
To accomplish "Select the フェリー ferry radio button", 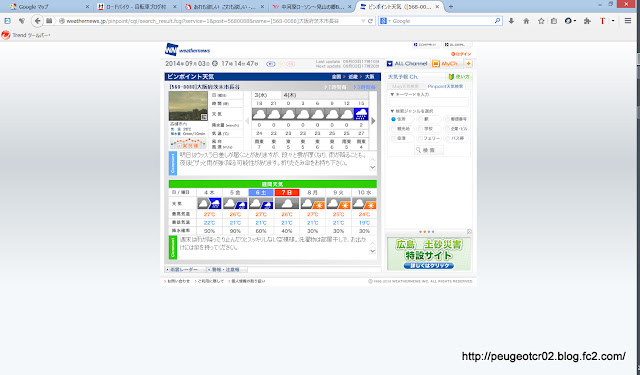I will [x=420, y=138].
